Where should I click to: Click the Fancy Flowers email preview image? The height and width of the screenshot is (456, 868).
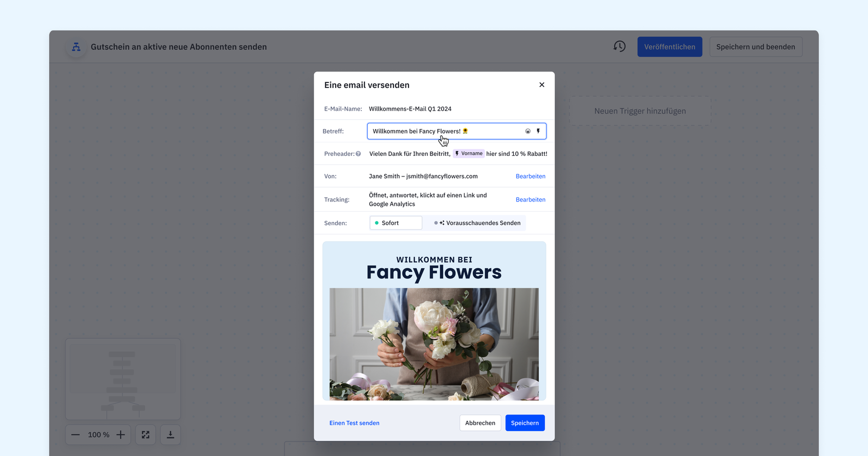click(434, 344)
